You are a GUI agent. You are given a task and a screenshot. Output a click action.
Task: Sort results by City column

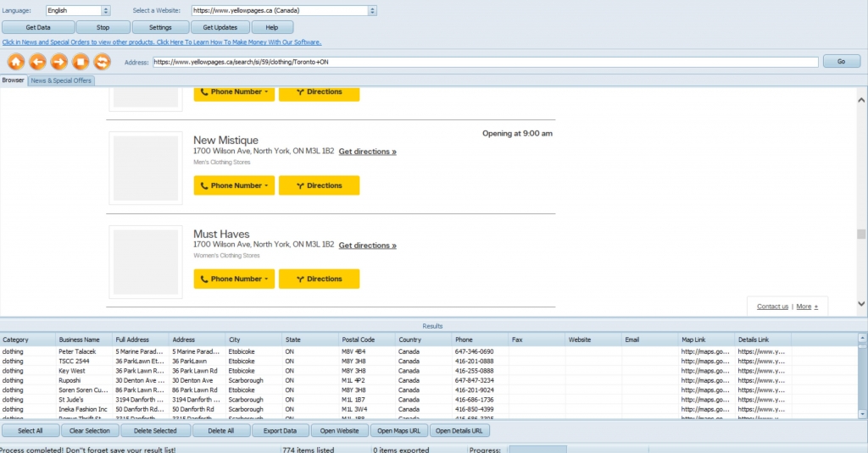tap(254, 340)
